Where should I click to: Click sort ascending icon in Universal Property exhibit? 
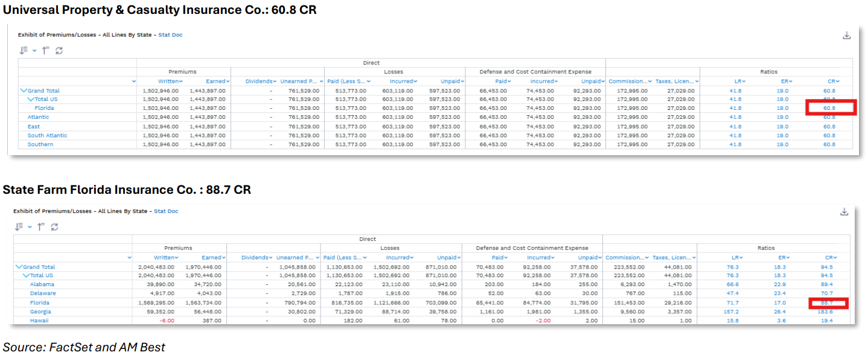pyautogui.click(x=45, y=51)
